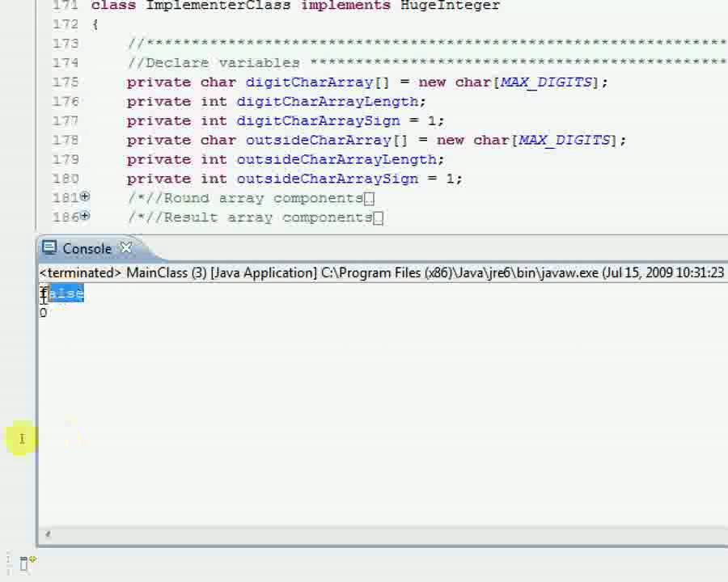This screenshot has width=728, height=582.
Task: Click the "Declare variables" comment on line 174
Action: (214, 63)
